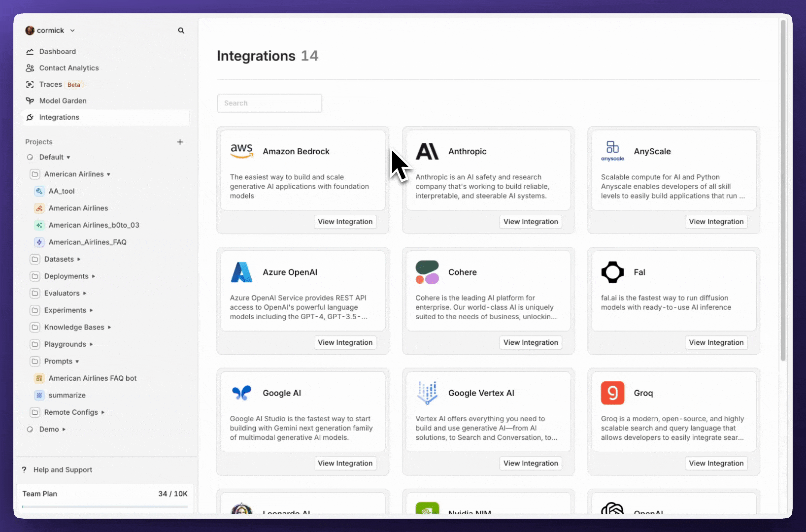Click the American_Airlines_FAQ blue icon
The image size is (806, 532).
39,242
